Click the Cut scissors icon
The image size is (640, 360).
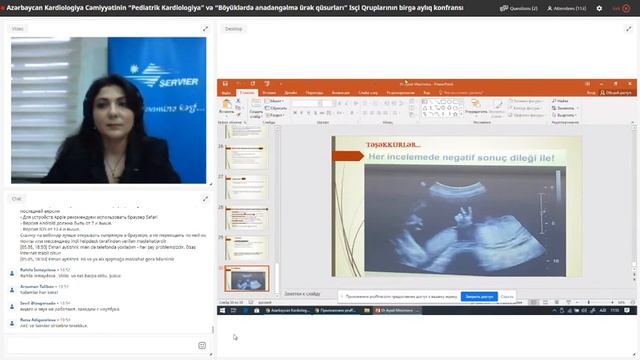click(x=238, y=101)
